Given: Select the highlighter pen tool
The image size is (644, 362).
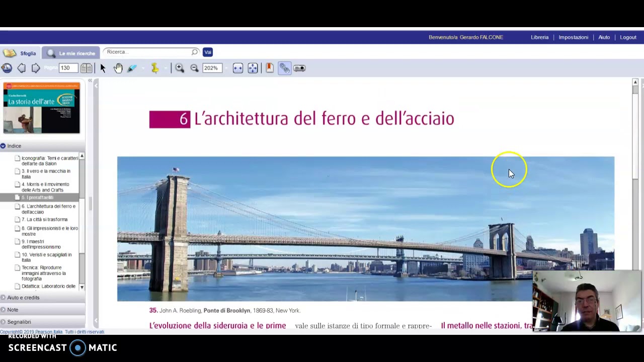Looking at the screenshot, I should (132, 68).
